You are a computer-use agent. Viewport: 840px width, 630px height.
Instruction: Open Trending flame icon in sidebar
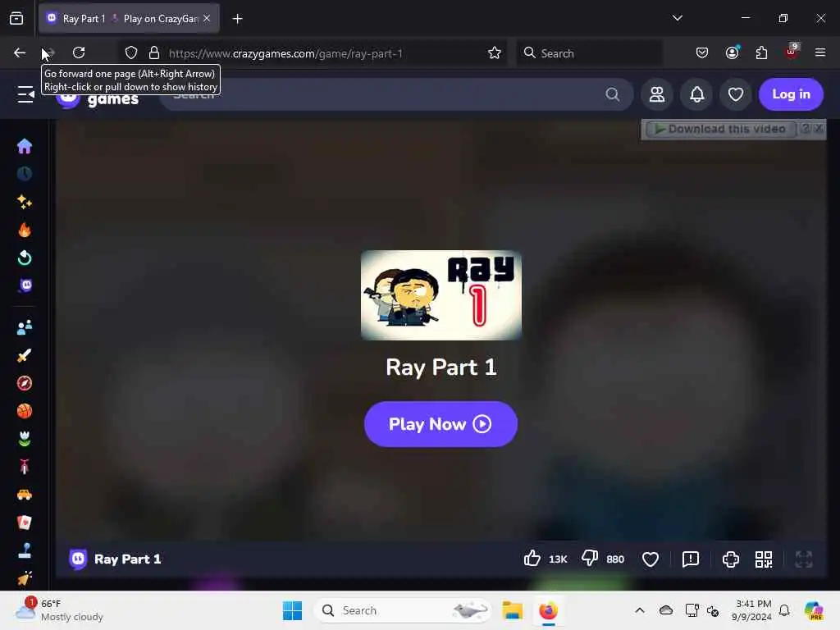[x=24, y=230]
